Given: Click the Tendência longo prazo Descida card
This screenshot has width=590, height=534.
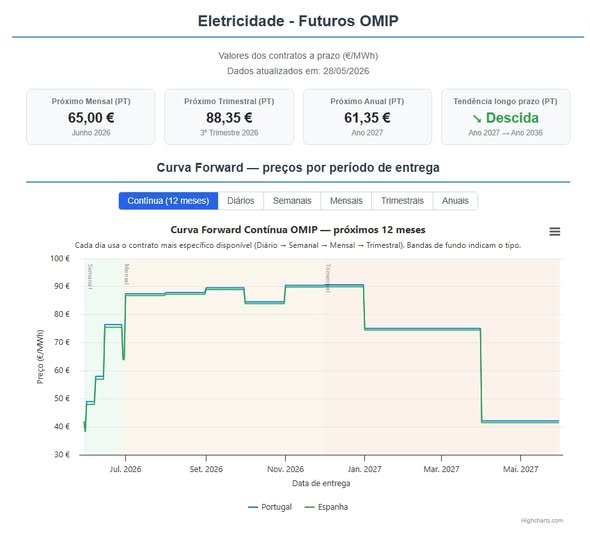Looking at the screenshot, I should 505,117.
